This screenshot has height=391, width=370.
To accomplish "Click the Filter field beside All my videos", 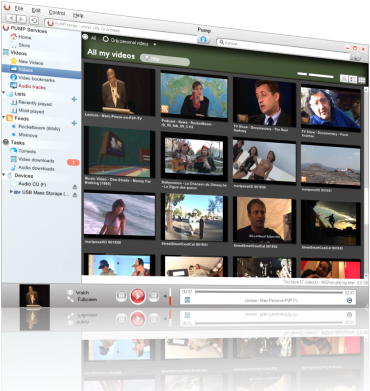I will pyautogui.click(x=165, y=59).
